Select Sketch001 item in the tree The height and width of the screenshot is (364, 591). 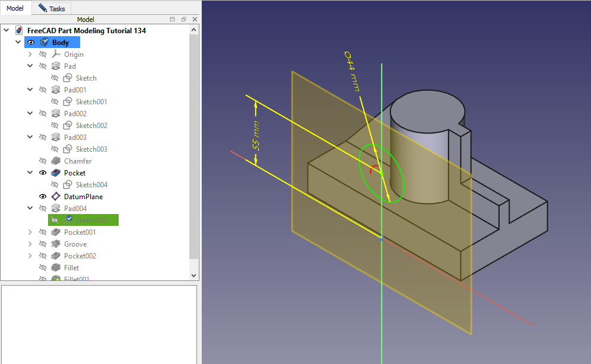click(x=91, y=102)
